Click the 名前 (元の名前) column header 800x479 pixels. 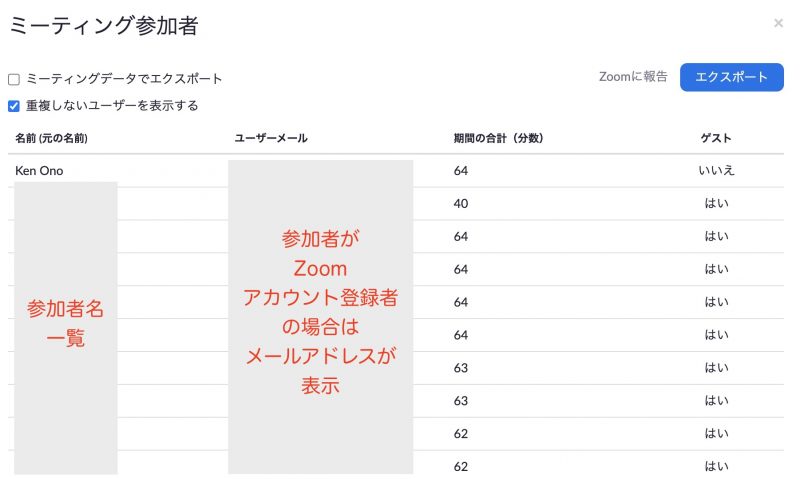[x=51, y=138]
